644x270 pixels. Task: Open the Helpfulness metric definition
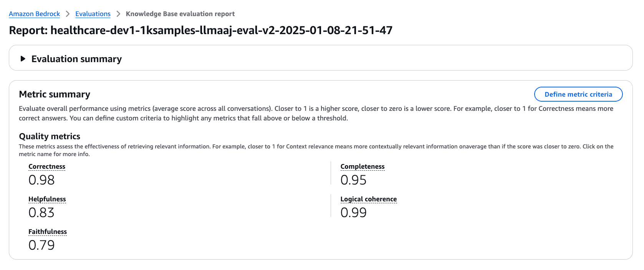pos(46,199)
